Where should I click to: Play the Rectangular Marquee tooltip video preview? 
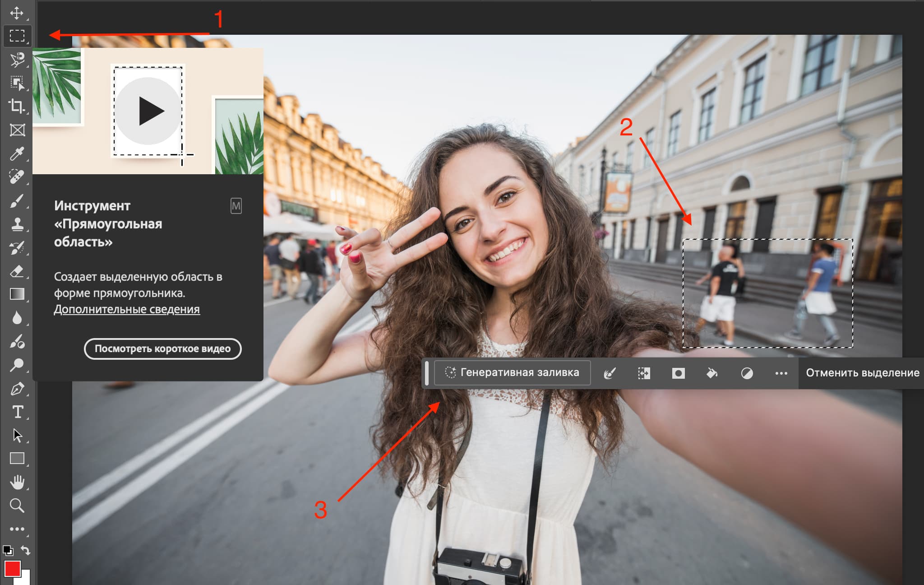tap(148, 111)
